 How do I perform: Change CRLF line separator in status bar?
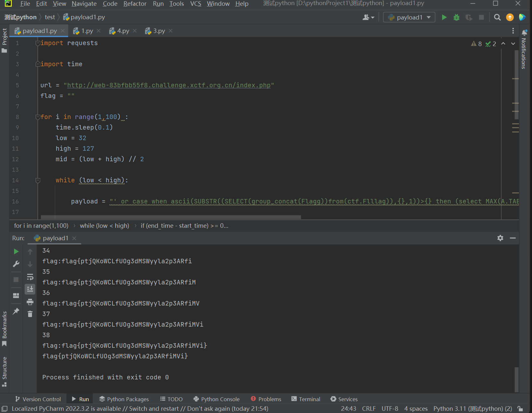coord(369,409)
